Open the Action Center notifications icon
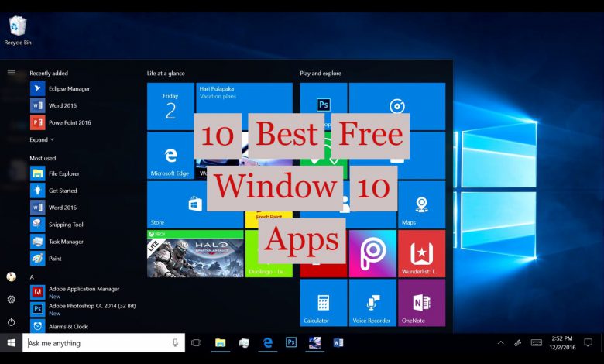The width and height of the screenshot is (604, 364). point(589,342)
